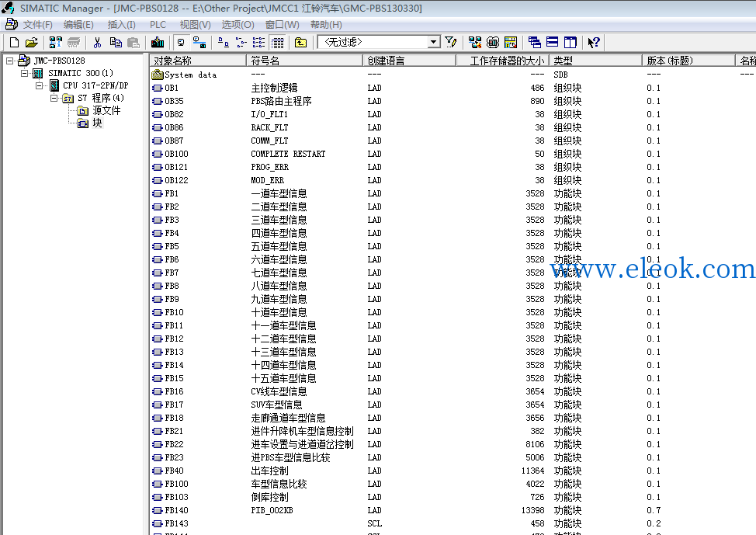Viewport: 756px width, 535px height.
Task: Click the Cut scissors icon
Action: 97,43
